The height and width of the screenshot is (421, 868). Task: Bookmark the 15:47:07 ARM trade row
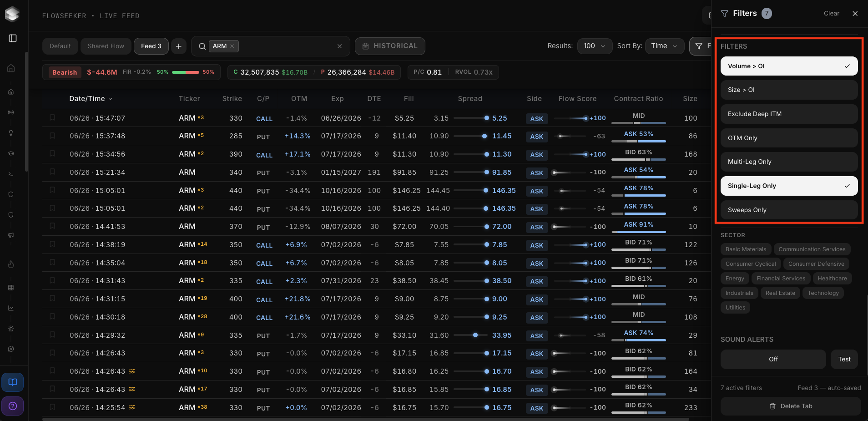52,118
